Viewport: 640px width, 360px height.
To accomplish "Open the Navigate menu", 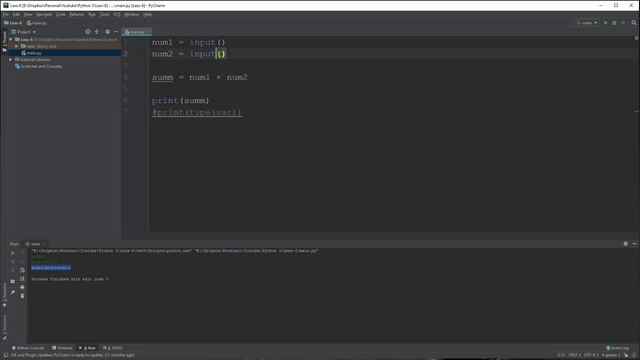I will click(x=44, y=14).
